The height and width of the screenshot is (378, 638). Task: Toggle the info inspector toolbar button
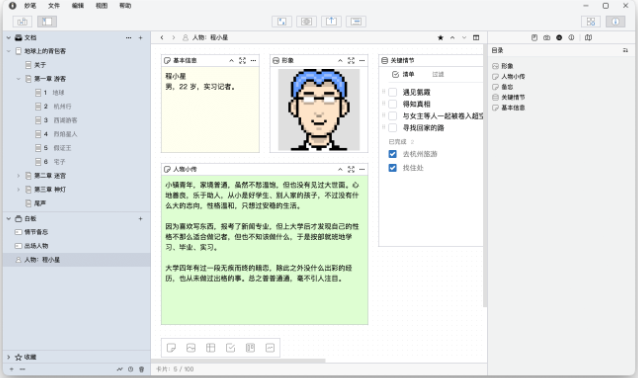[x=615, y=22]
